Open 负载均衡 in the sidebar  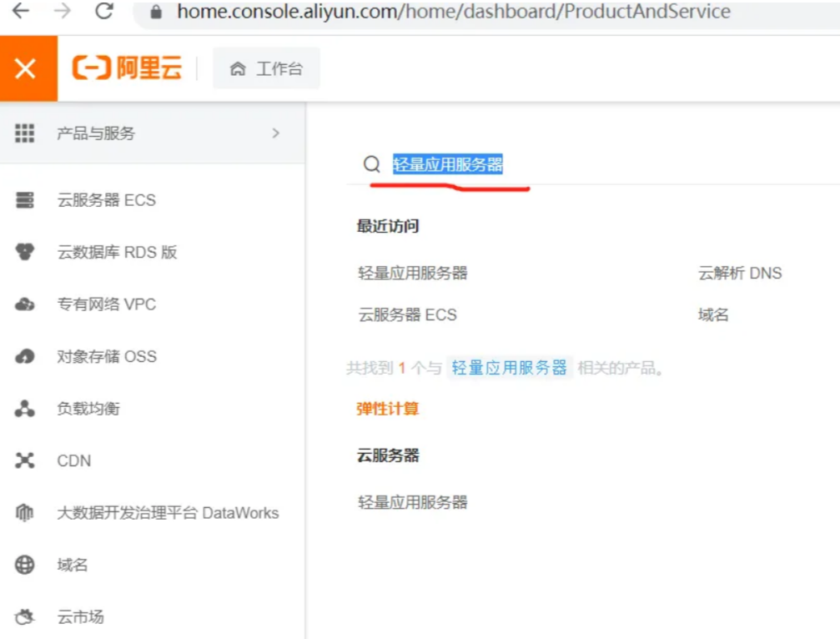pyautogui.click(x=88, y=409)
